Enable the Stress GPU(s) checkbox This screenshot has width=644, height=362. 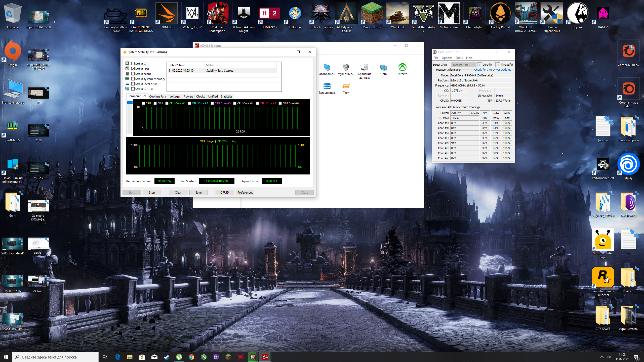(x=133, y=89)
